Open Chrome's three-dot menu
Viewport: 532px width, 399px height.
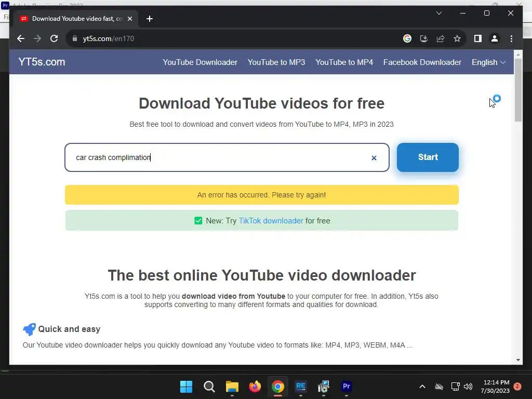pyautogui.click(x=511, y=38)
